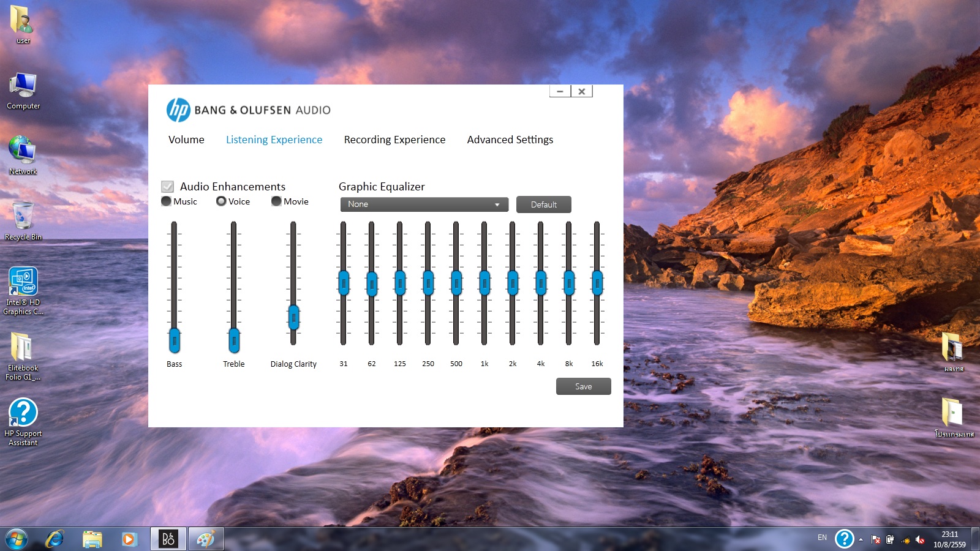Select the Music radio button

coord(166,201)
